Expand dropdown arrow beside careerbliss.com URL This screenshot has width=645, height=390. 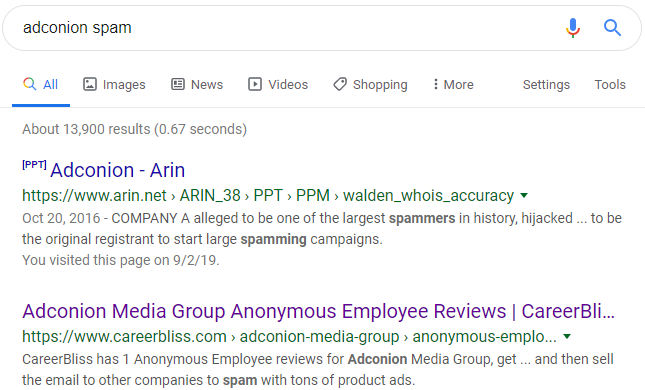click(567, 337)
